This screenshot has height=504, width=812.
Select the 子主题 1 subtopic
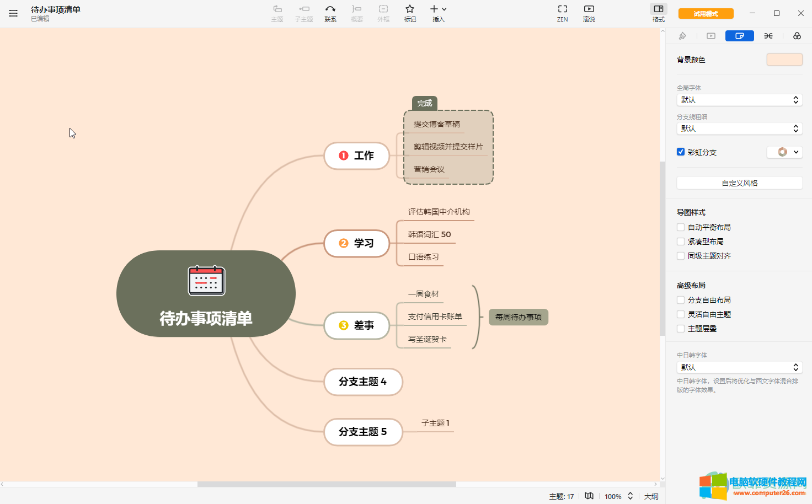click(435, 423)
